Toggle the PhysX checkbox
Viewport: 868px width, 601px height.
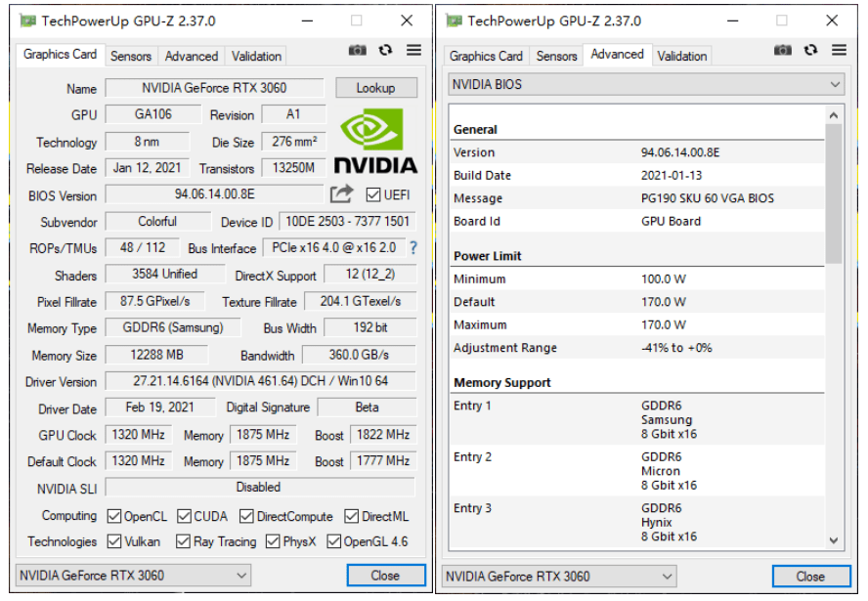coord(273,541)
